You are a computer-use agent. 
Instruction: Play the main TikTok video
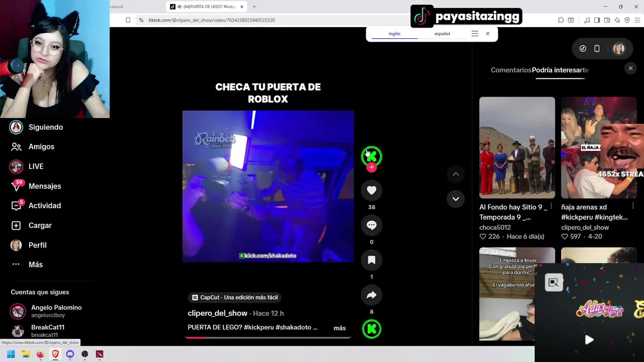tap(268, 186)
